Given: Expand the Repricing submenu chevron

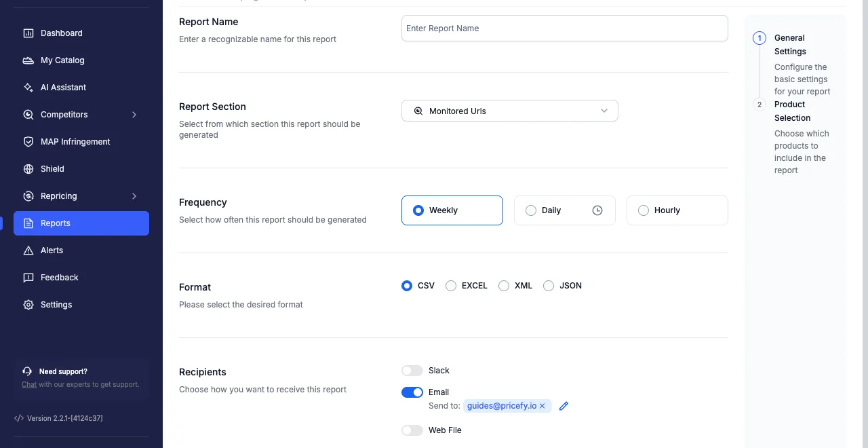Looking at the screenshot, I should (134, 196).
